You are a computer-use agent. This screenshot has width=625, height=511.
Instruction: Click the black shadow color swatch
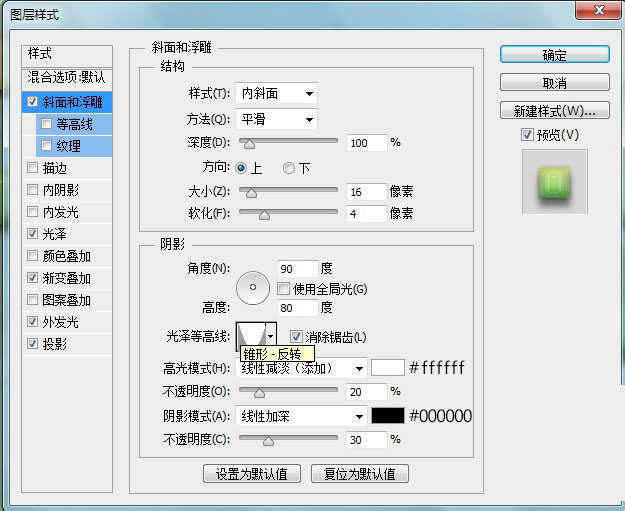coord(388,416)
